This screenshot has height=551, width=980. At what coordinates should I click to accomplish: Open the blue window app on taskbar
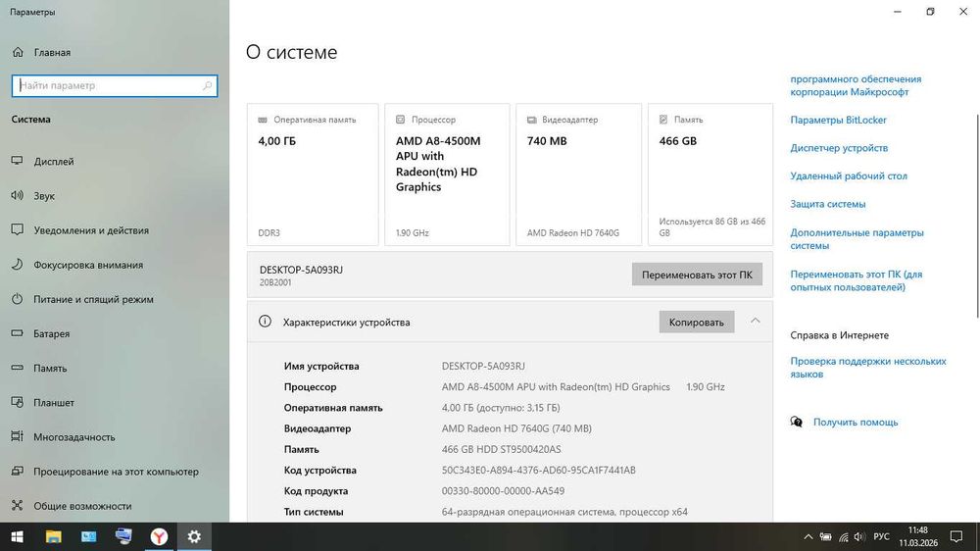point(89,536)
